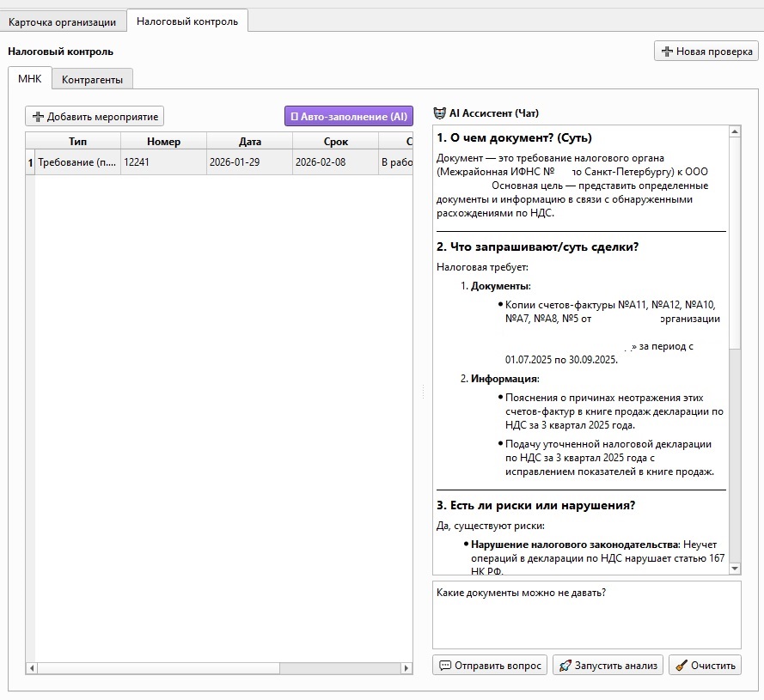
Task: Click chat vertical scrollbar thumb
Action: [734, 240]
